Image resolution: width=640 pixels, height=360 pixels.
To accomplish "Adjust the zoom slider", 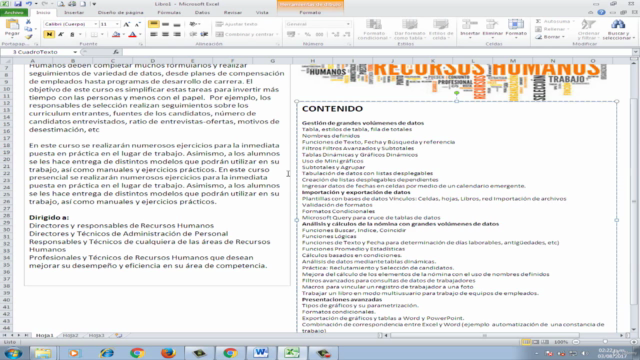I will (x=605, y=342).
